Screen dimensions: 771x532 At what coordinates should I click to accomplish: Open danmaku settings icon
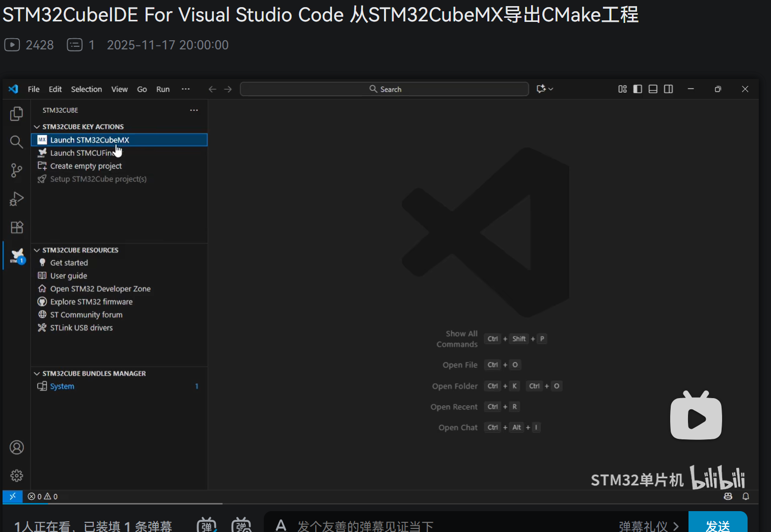[x=241, y=525]
